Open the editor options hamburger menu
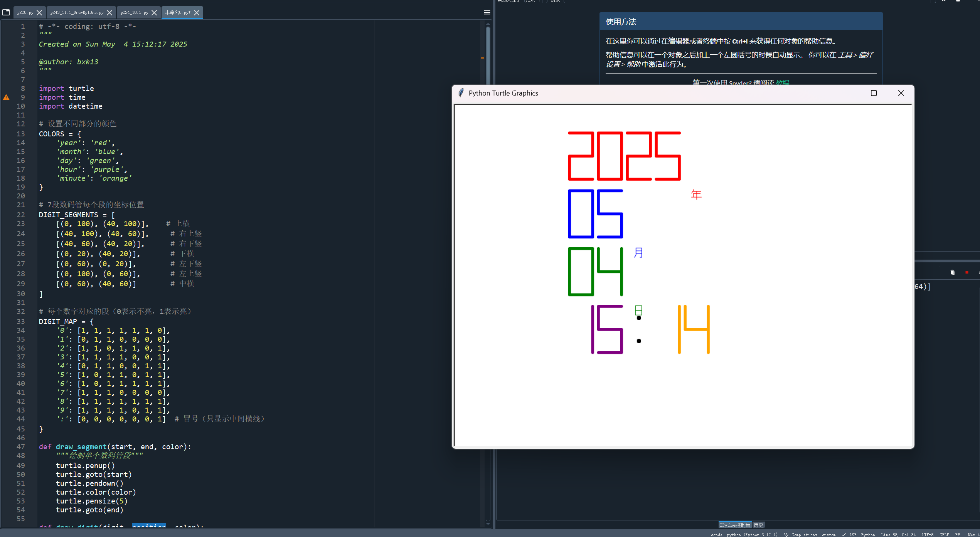This screenshot has width=980, height=537. [487, 12]
